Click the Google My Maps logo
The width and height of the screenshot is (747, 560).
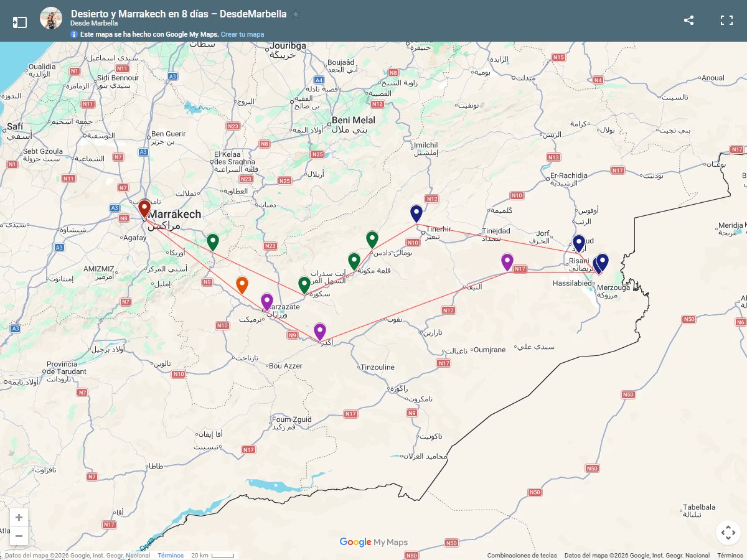click(374, 542)
